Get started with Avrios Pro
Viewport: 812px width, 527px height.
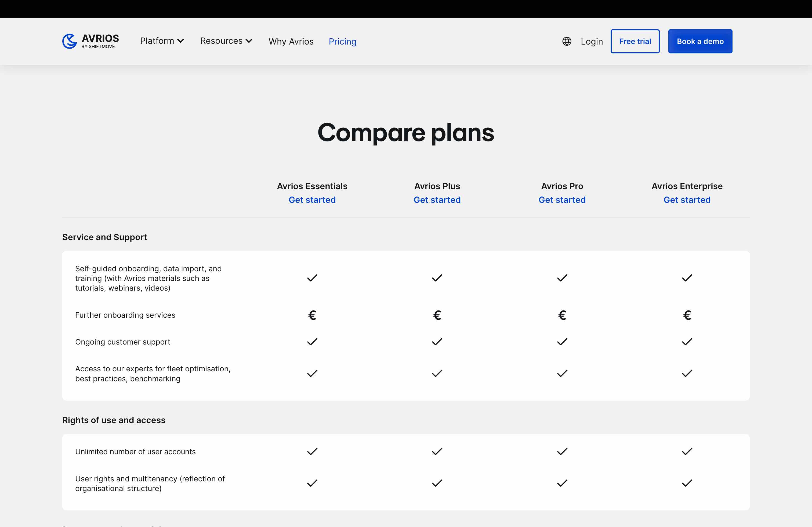pyautogui.click(x=562, y=200)
